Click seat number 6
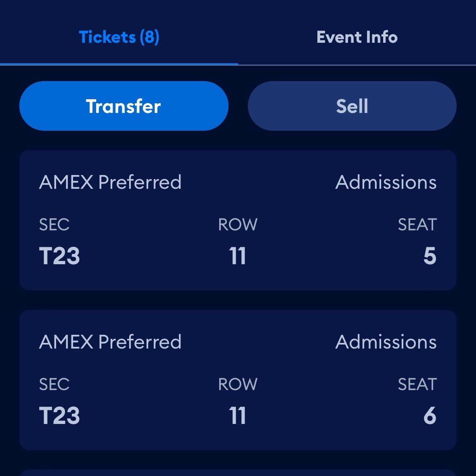This screenshot has height=476, width=476. pyautogui.click(x=430, y=415)
